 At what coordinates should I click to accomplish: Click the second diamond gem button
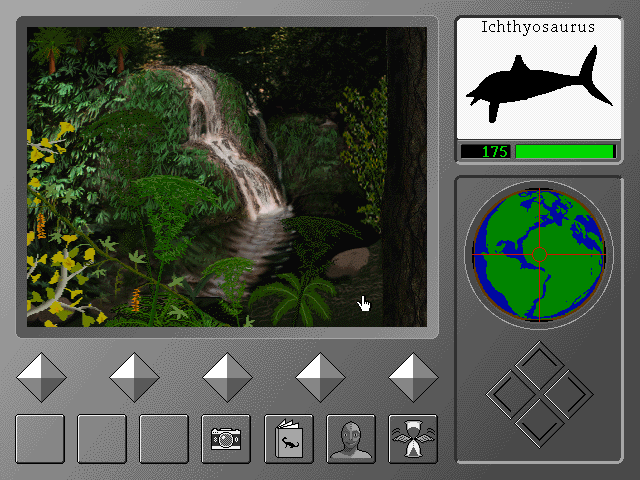coord(134,378)
